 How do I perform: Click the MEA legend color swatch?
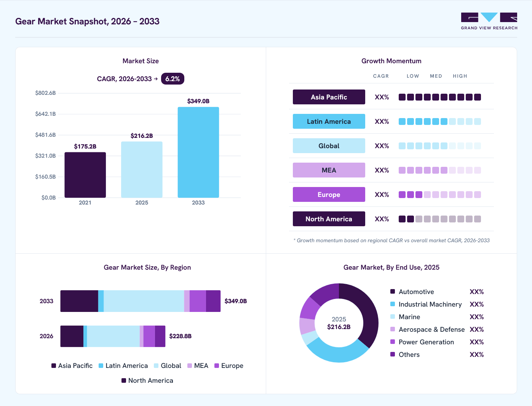pyautogui.click(x=190, y=366)
